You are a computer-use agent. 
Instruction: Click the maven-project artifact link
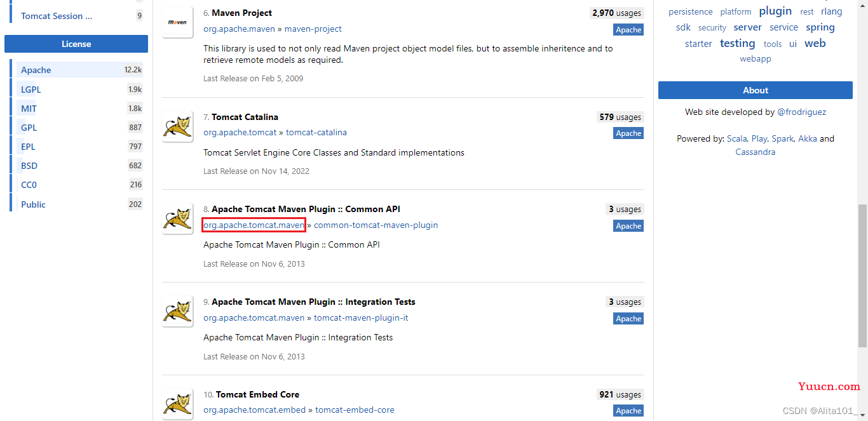point(313,29)
